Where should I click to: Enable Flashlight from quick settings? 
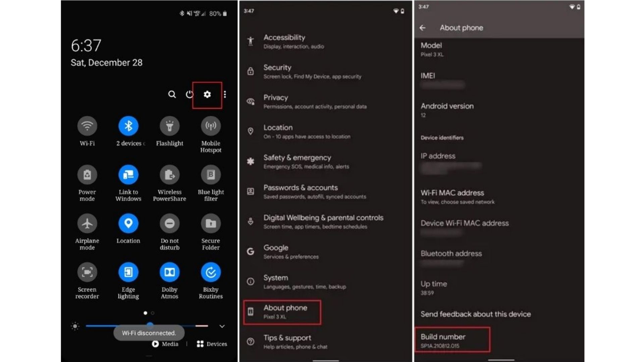click(169, 126)
